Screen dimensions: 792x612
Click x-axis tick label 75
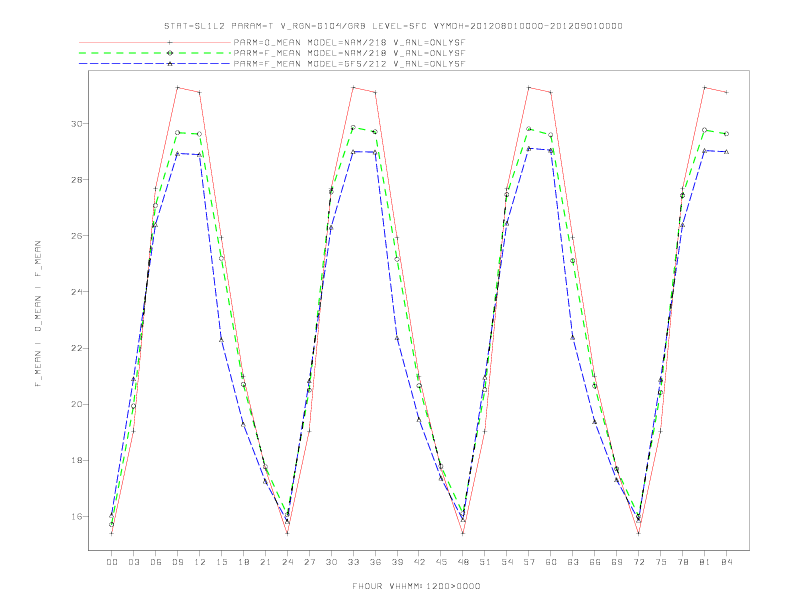coord(661,562)
